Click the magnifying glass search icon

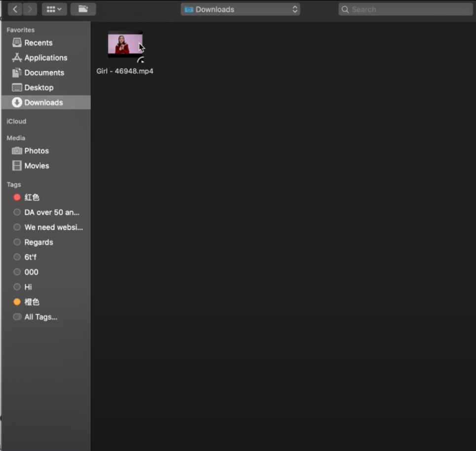pos(345,10)
